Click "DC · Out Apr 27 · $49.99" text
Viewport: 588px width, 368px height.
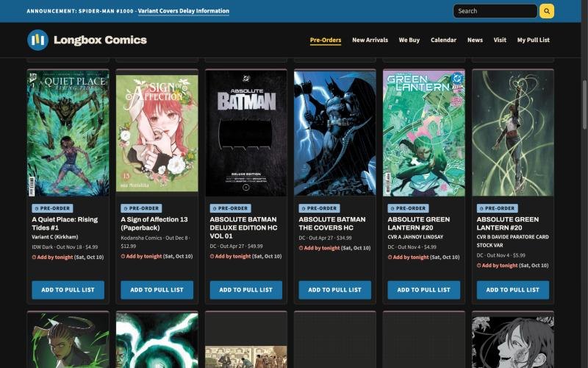tap(236, 247)
